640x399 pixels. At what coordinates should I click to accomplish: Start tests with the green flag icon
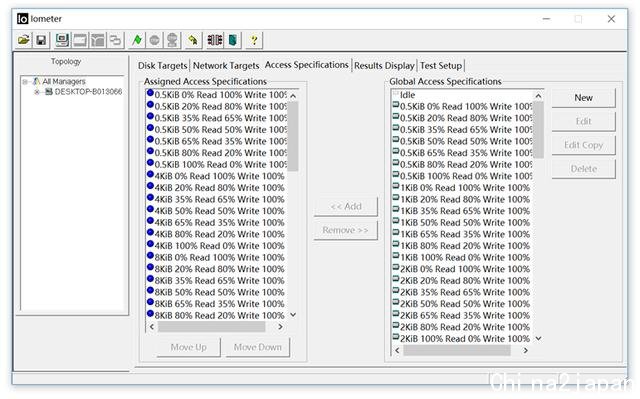pos(137,40)
